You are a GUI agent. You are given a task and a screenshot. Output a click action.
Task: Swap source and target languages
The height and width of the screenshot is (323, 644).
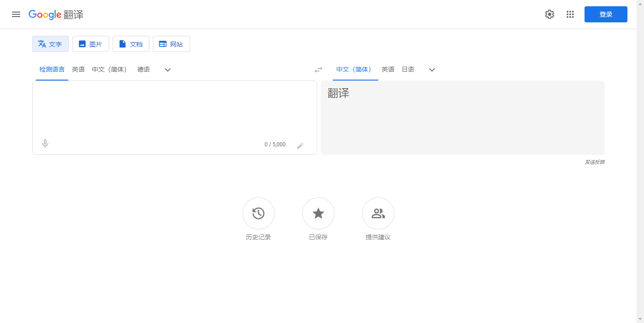(318, 70)
